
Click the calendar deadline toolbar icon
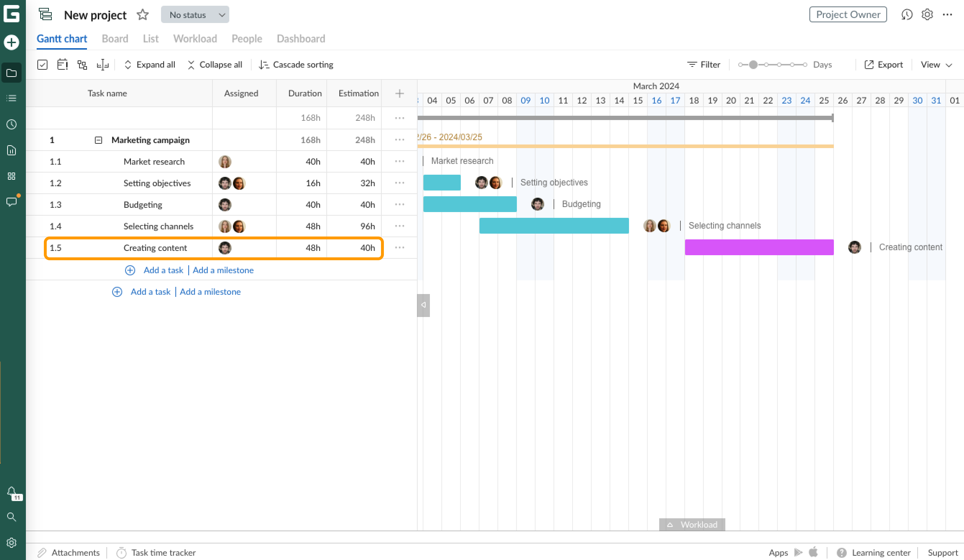click(x=62, y=64)
